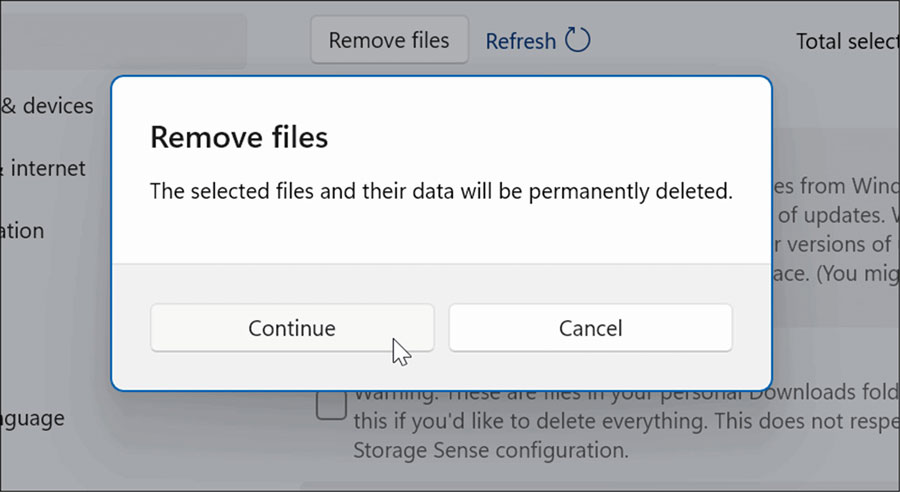Click the 'permanently deleted' dialog message
This screenshot has height=492, width=900.
click(x=441, y=191)
